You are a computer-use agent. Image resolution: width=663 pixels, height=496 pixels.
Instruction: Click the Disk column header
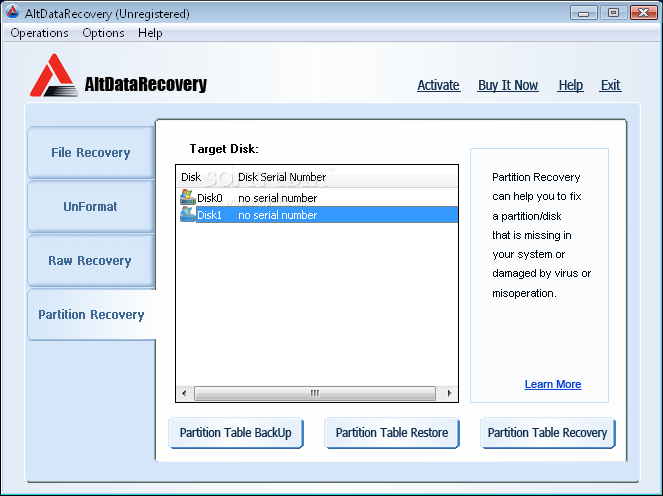[205, 177]
